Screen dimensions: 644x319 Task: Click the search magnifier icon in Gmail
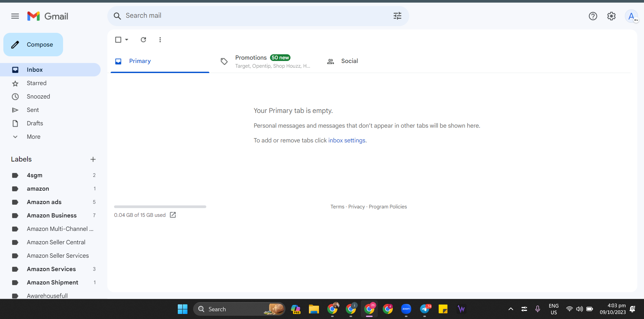click(117, 16)
